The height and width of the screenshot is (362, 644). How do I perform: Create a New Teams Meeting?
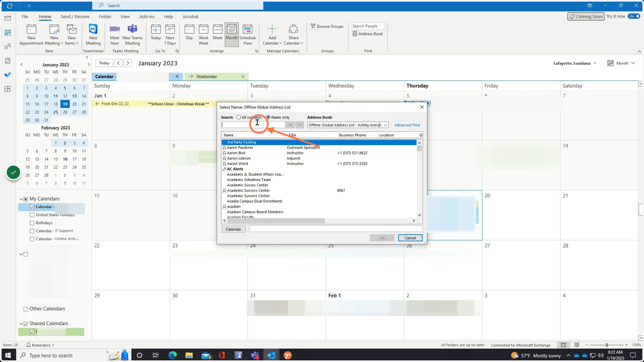(x=132, y=35)
